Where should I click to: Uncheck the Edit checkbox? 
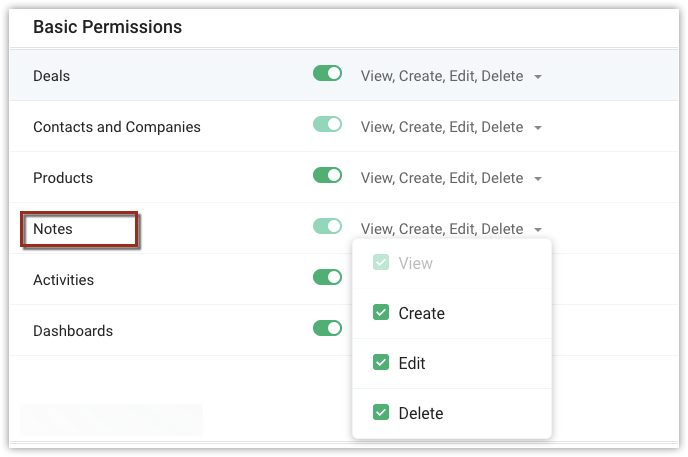pyautogui.click(x=381, y=363)
